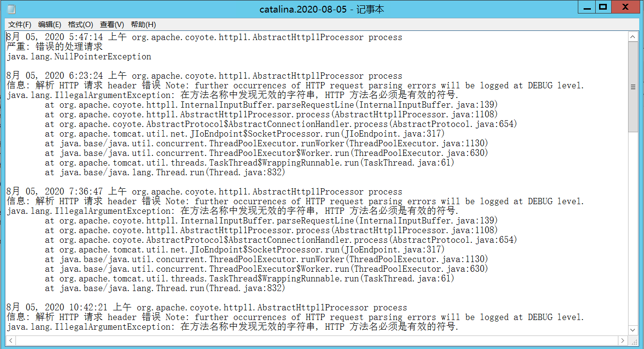Open the 格式(O) menu

[x=80, y=25]
